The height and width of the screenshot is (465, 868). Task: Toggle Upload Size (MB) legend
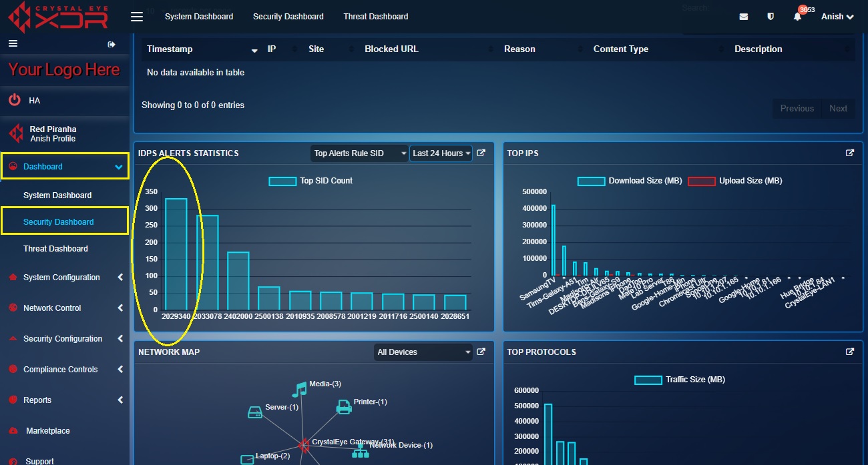734,181
